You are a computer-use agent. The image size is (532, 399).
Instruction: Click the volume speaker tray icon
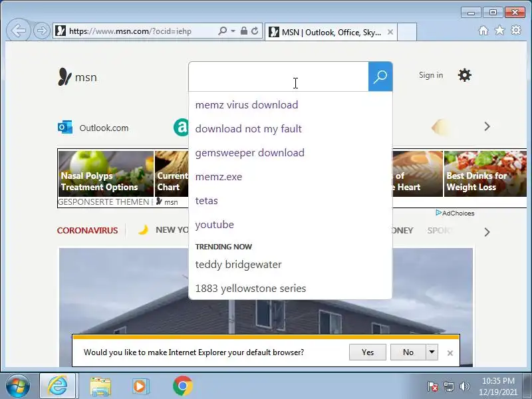click(x=464, y=386)
